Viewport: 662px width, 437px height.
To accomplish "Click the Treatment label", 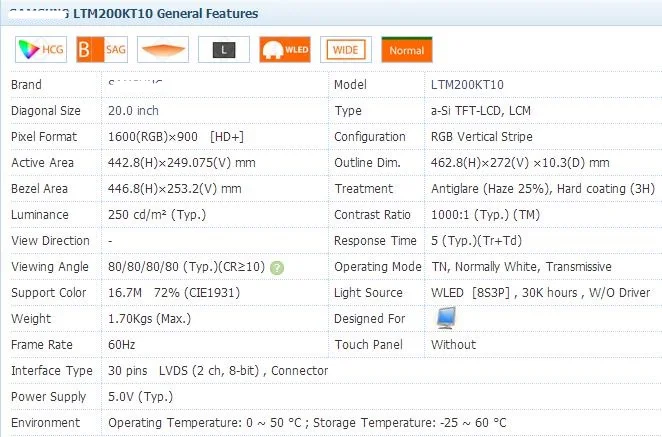I will [364, 189].
